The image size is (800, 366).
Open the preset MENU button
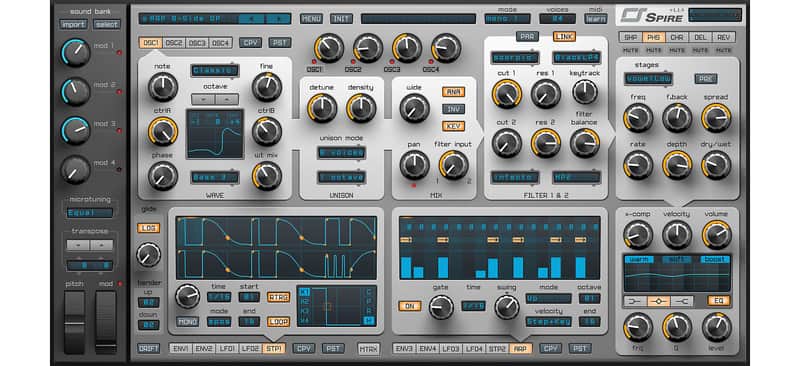[x=311, y=19]
